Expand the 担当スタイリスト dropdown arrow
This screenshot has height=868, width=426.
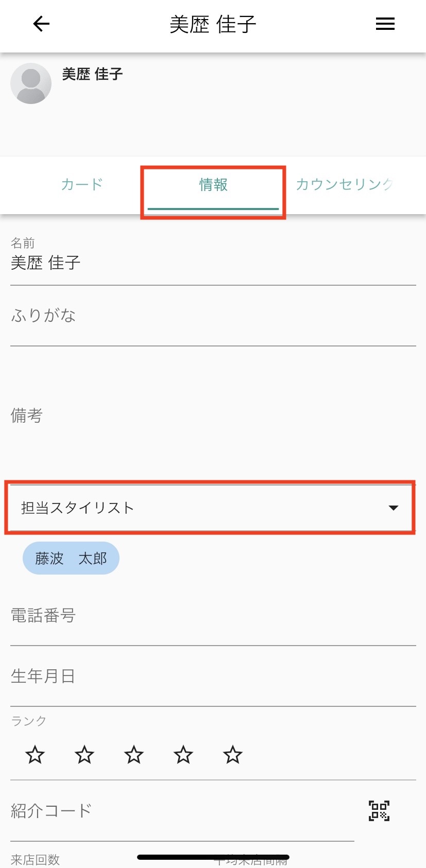(x=394, y=508)
